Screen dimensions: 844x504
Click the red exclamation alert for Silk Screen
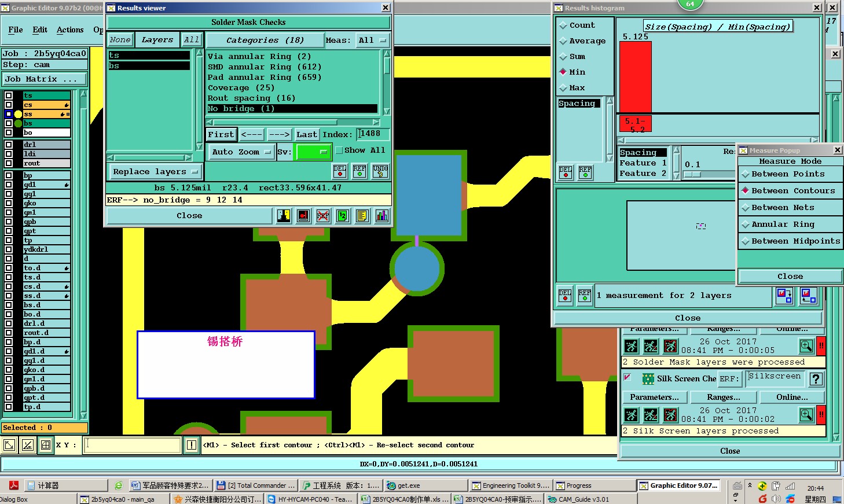(x=821, y=414)
